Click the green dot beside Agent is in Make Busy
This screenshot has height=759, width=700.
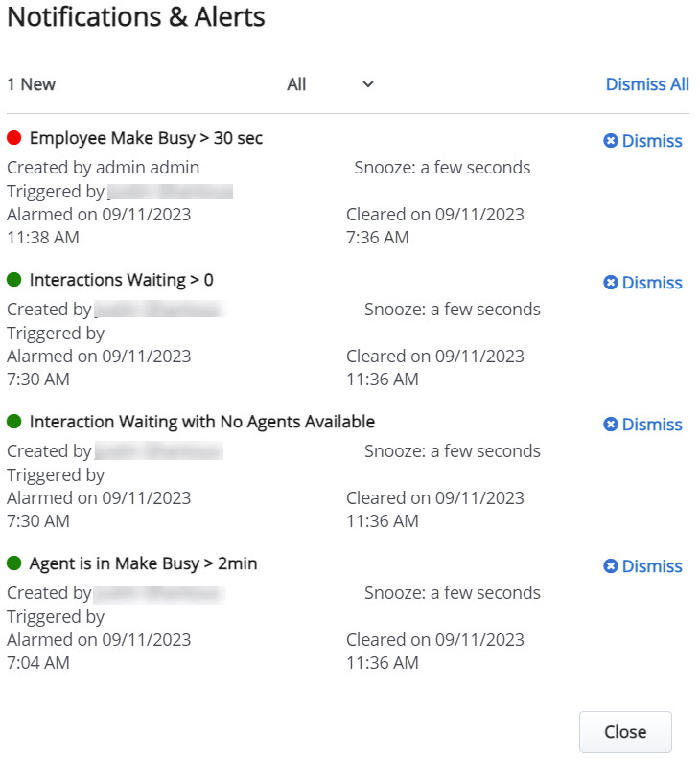pyautogui.click(x=14, y=564)
